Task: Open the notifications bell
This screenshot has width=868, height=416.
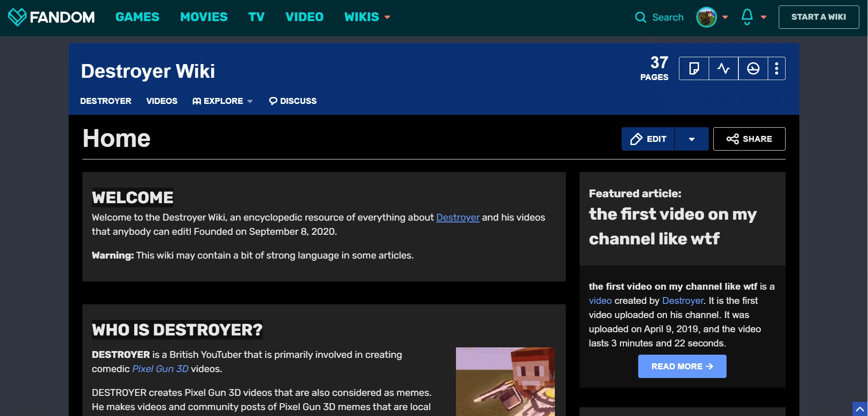Action: tap(747, 17)
